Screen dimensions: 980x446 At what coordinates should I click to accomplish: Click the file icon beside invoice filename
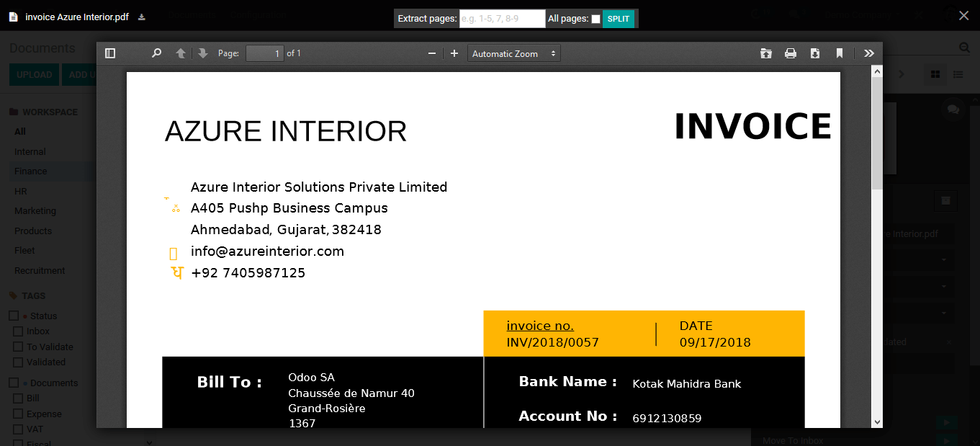(x=14, y=17)
